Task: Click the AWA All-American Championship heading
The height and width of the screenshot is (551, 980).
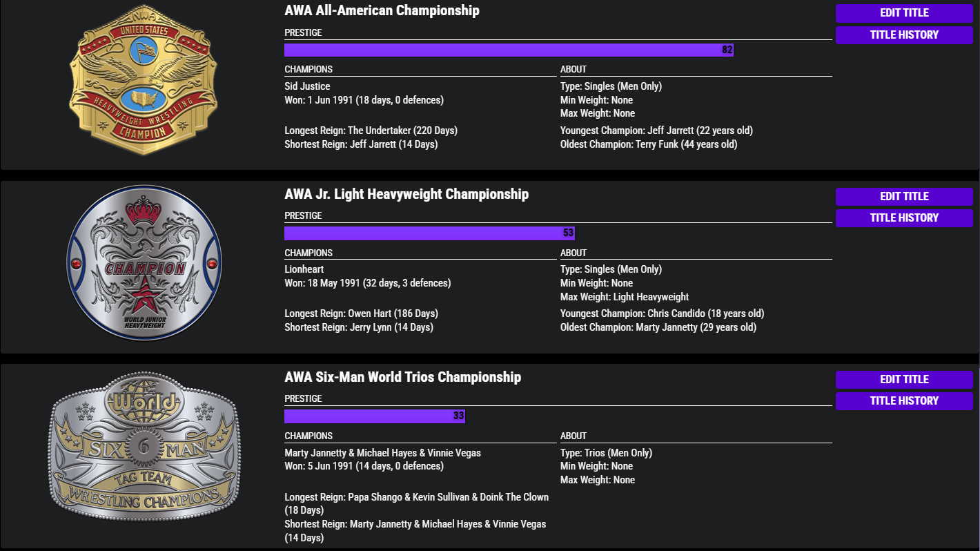Action: coord(382,11)
